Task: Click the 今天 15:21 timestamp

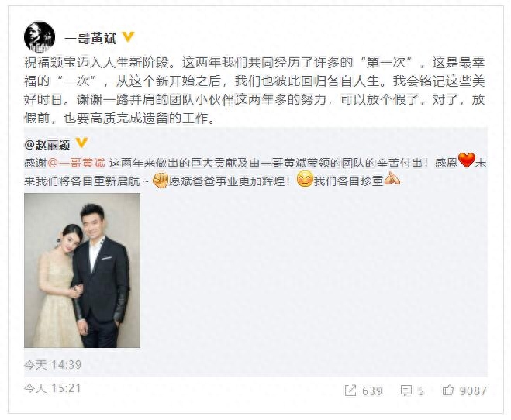Action: point(52,388)
